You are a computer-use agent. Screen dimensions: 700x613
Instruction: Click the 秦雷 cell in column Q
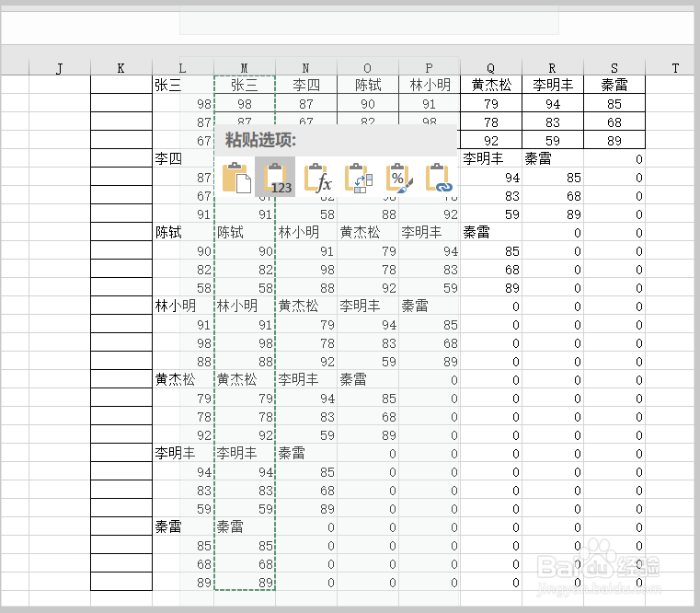[x=491, y=232]
